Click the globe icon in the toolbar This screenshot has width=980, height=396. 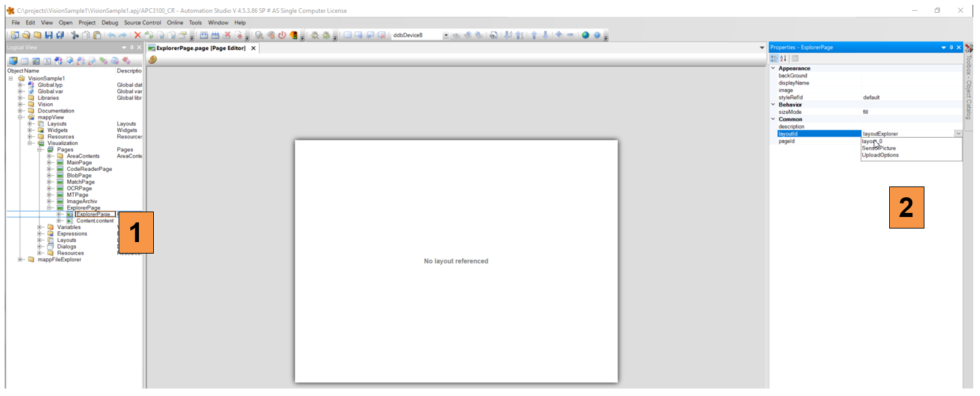point(586,35)
